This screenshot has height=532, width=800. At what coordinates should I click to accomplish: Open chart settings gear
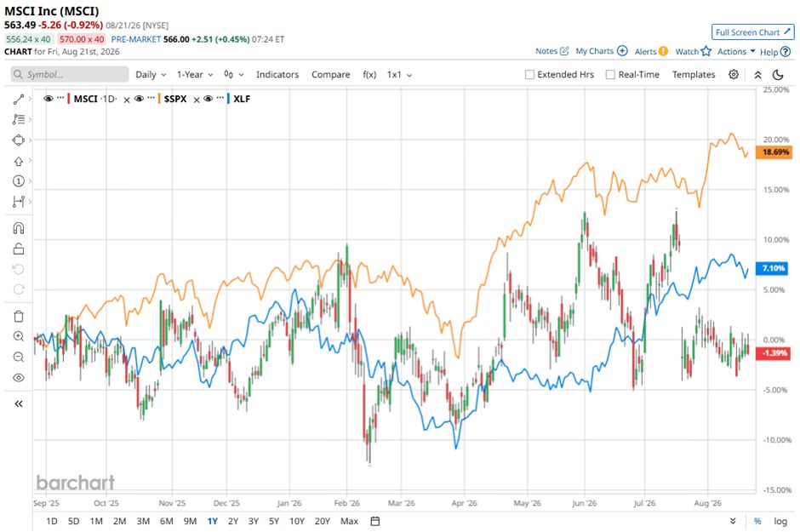click(x=733, y=74)
